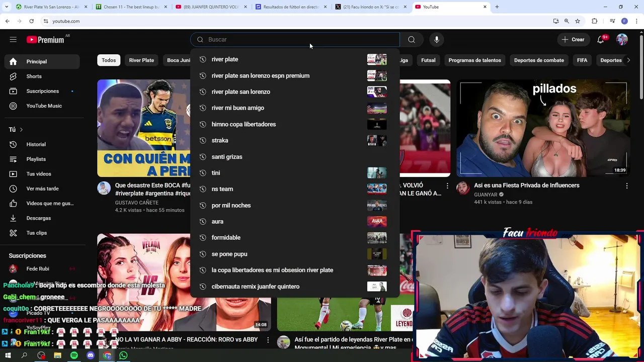Screen dimensions: 644x362
Task: Open Fede Rubi subscription channel
Action: coord(42,268)
